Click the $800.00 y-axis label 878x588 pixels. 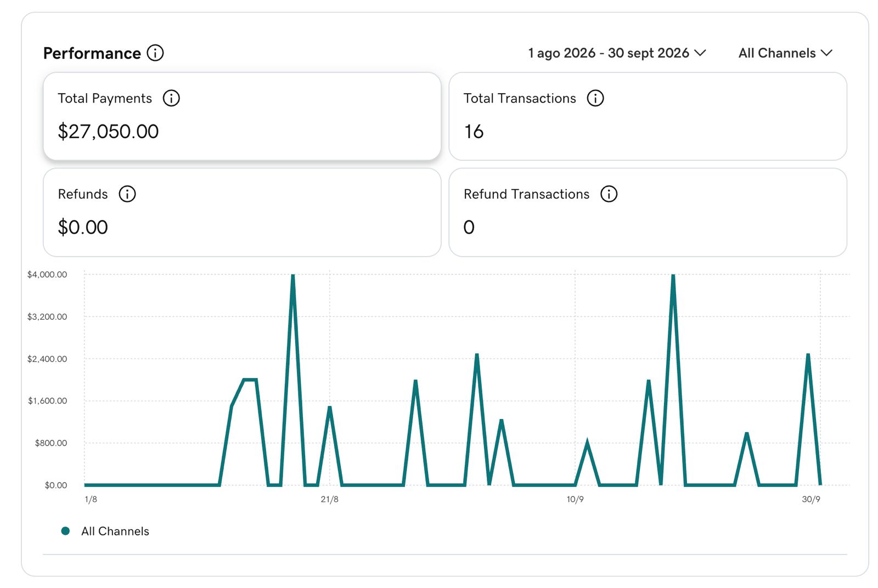tap(51, 443)
